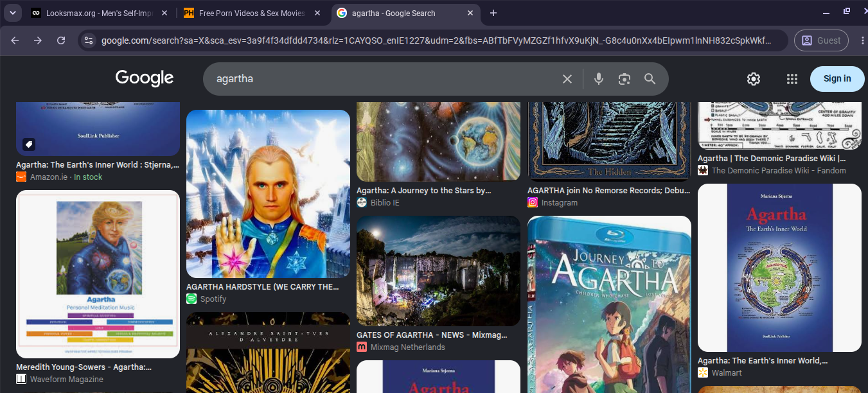Close the agartha - Google Search tab

pyautogui.click(x=471, y=13)
